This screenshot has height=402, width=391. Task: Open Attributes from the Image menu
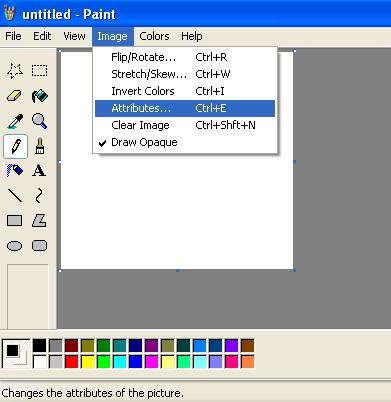[185, 108]
